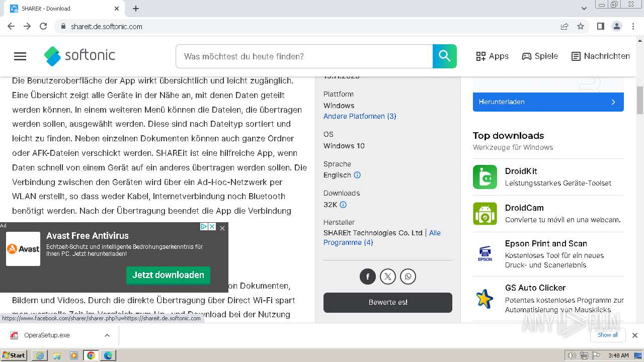644x362 pixels.
Task: Click the Bewerte es! button
Action: click(x=388, y=303)
